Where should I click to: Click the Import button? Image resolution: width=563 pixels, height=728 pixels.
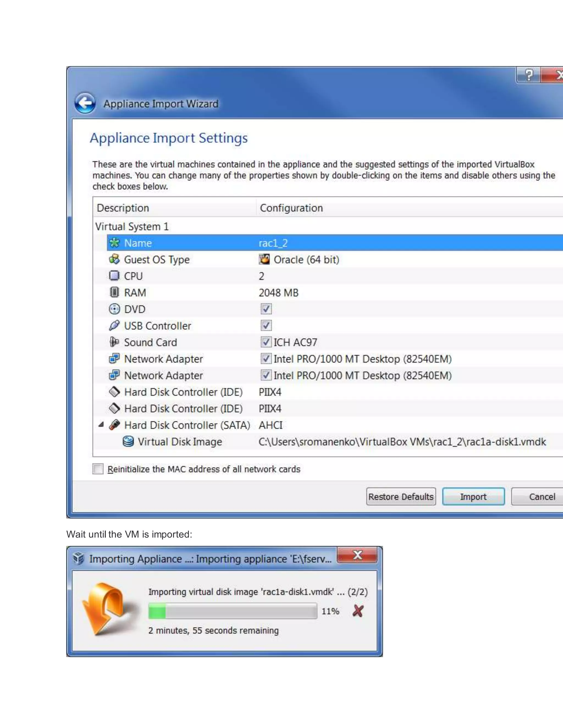(473, 497)
